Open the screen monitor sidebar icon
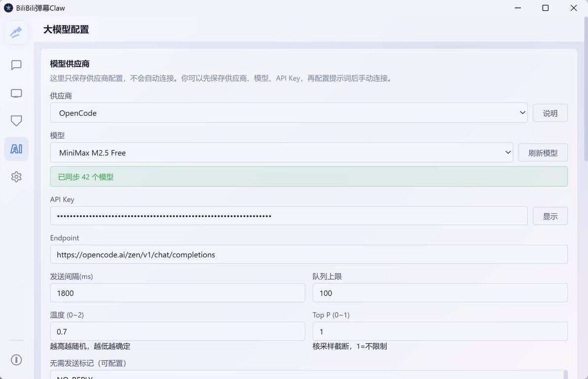The height and width of the screenshot is (379, 588). [16, 93]
